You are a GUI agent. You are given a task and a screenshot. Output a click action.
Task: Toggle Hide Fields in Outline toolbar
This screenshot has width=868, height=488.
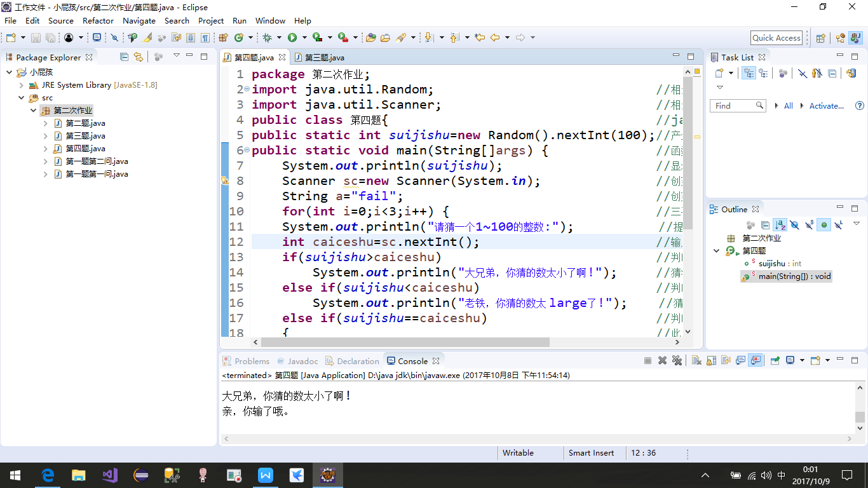(x=794, y=225)
